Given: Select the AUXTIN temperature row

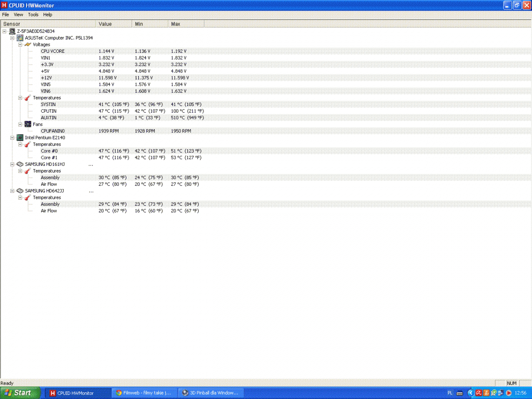Looking at the screenshot, I should 266,117.
